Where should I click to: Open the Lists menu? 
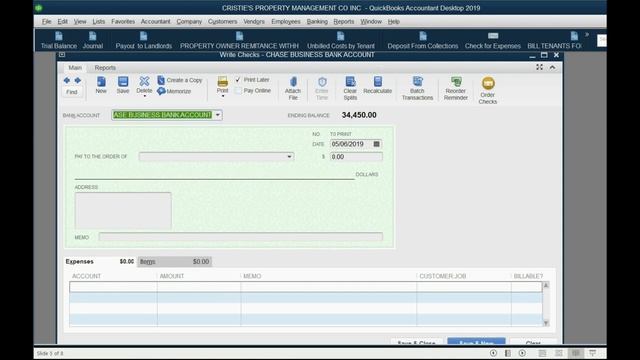98,22
